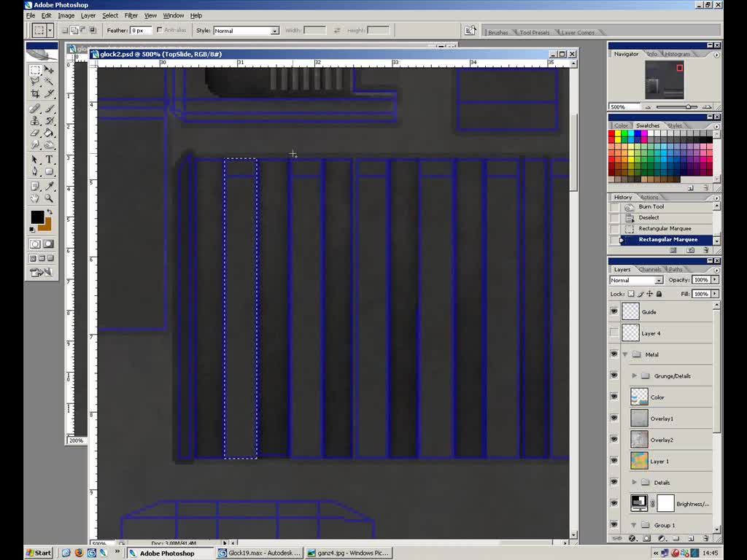Select the Lasso tool
Viewport: 747px width, 560px height.
pos(35,80)
